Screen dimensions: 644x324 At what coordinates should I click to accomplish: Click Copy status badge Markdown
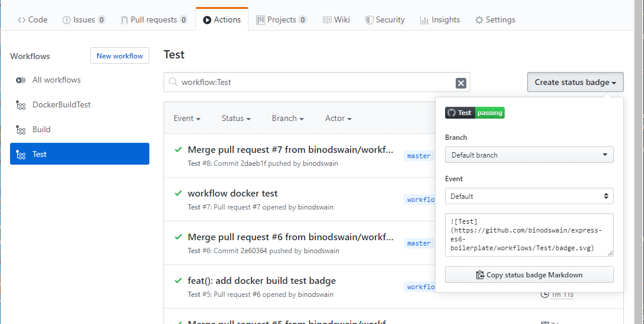(x=529, y=275)
